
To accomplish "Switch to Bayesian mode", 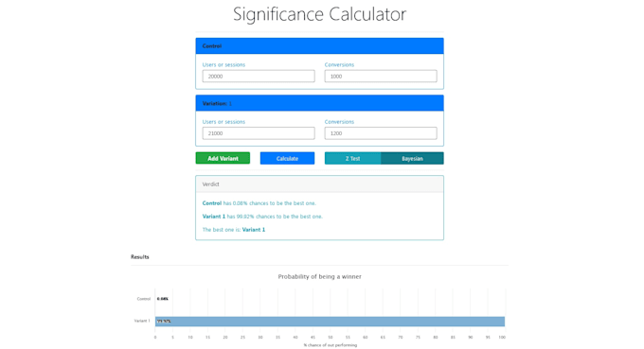I will pyautogui.click(x=412, y=158).
